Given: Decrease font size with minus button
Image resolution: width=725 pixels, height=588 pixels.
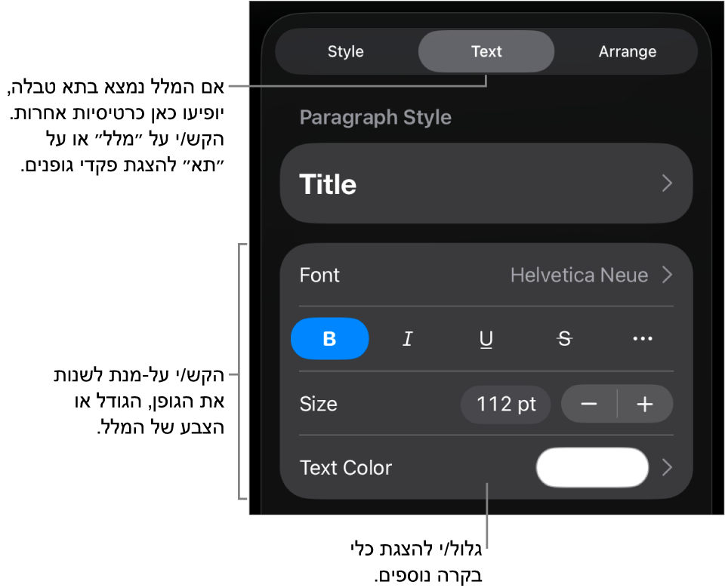Looking at the screenshot, I should coord(589,404).
